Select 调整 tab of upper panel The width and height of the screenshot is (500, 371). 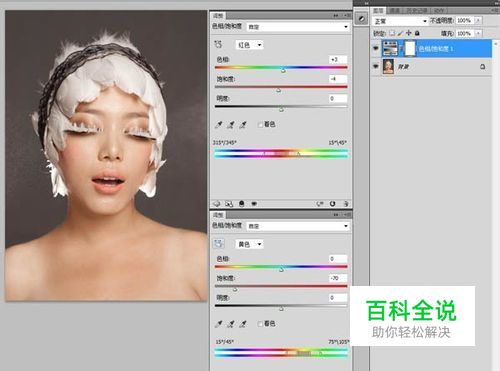218,15
